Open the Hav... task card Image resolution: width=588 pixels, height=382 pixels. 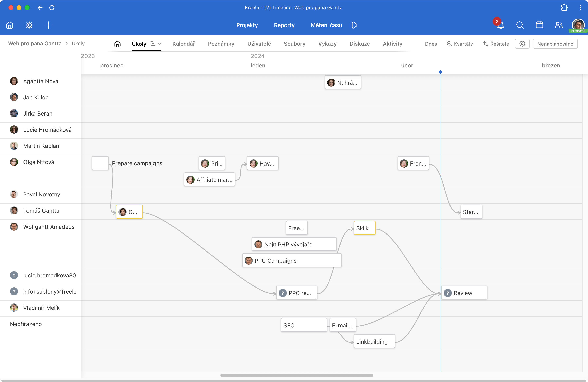(263, 163)
